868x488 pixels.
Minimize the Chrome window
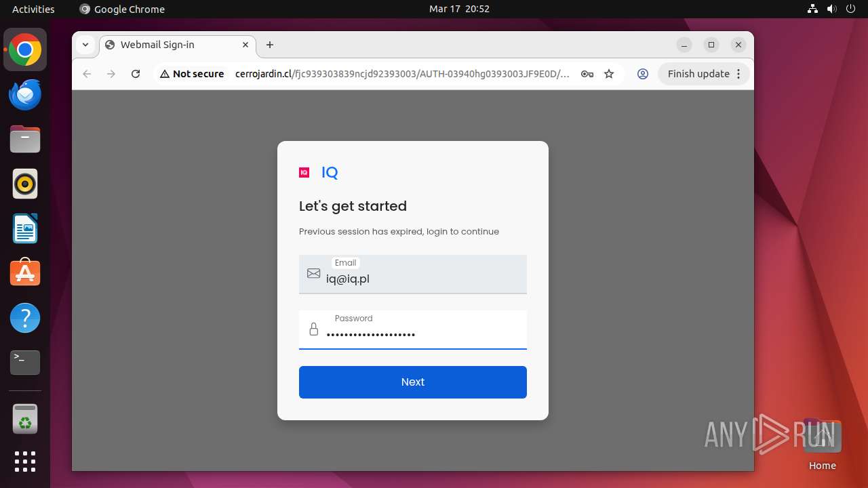tap(684, 45)
